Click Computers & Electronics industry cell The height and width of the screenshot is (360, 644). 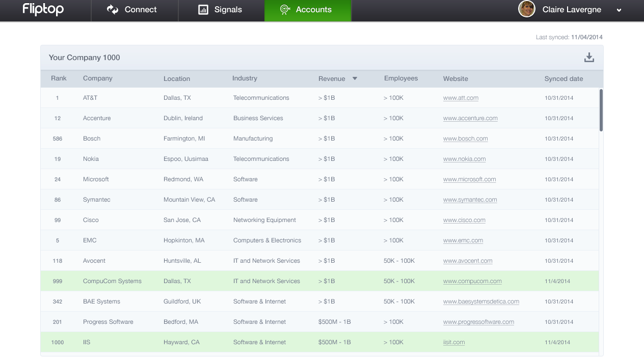pos(267,240)
